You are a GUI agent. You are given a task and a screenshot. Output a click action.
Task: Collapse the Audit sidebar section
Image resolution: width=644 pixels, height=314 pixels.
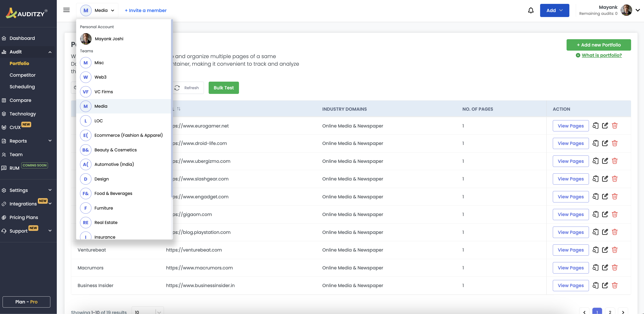click(x=50, y=52)
